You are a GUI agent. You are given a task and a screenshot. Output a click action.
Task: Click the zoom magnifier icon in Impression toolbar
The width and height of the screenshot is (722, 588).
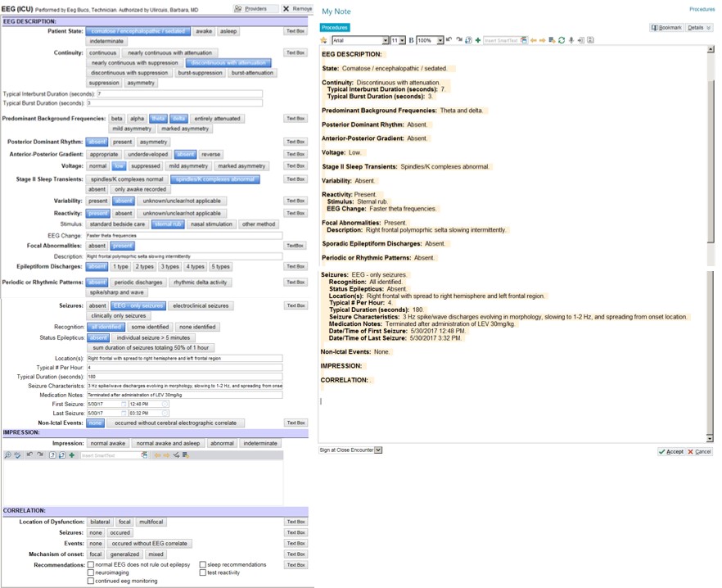(x=7, y=455)
